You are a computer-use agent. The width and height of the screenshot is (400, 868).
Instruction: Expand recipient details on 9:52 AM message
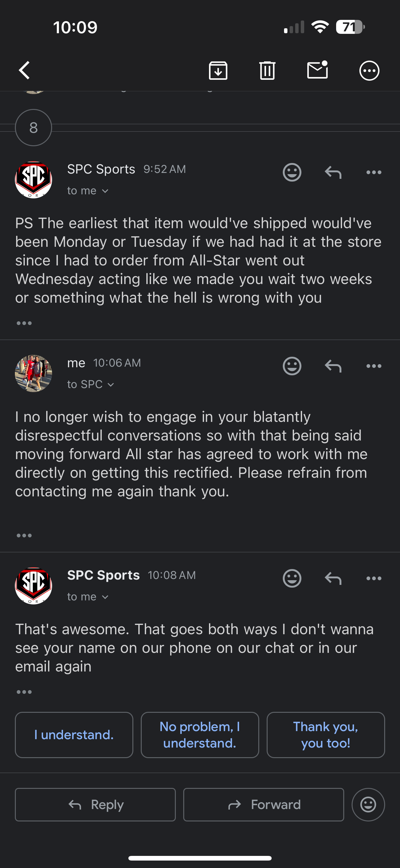pos(88,191)
